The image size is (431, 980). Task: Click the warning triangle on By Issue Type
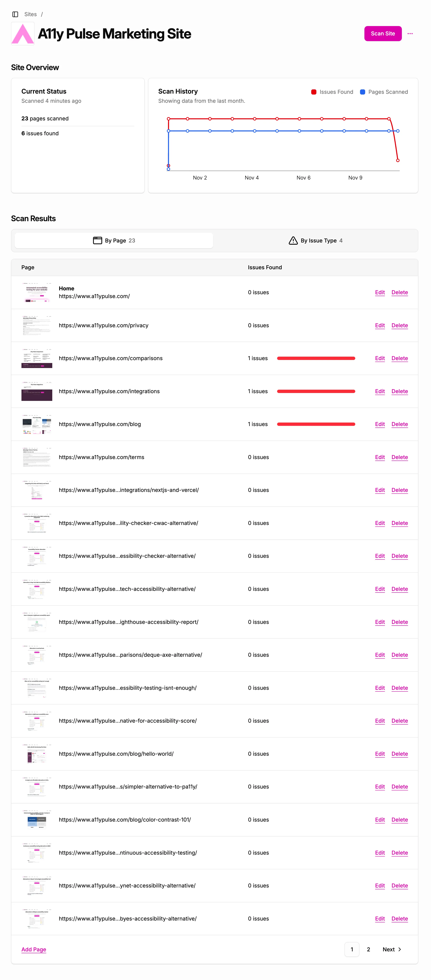[293, 240]
